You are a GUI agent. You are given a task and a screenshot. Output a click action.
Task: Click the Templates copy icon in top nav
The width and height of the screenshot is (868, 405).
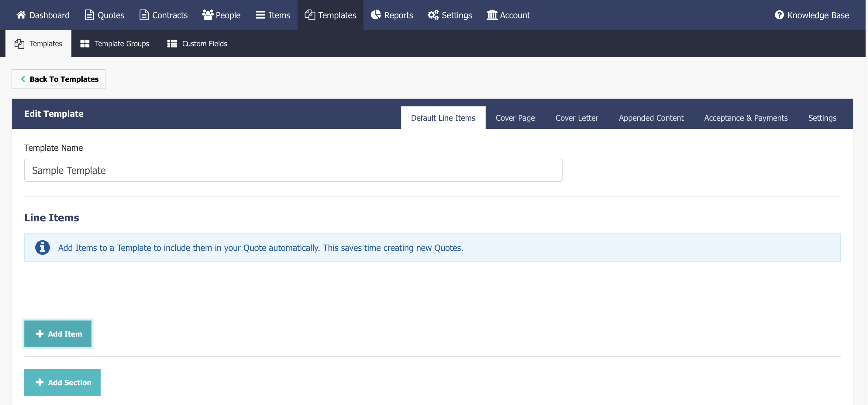pyautogui.click(x=310, y=15)
